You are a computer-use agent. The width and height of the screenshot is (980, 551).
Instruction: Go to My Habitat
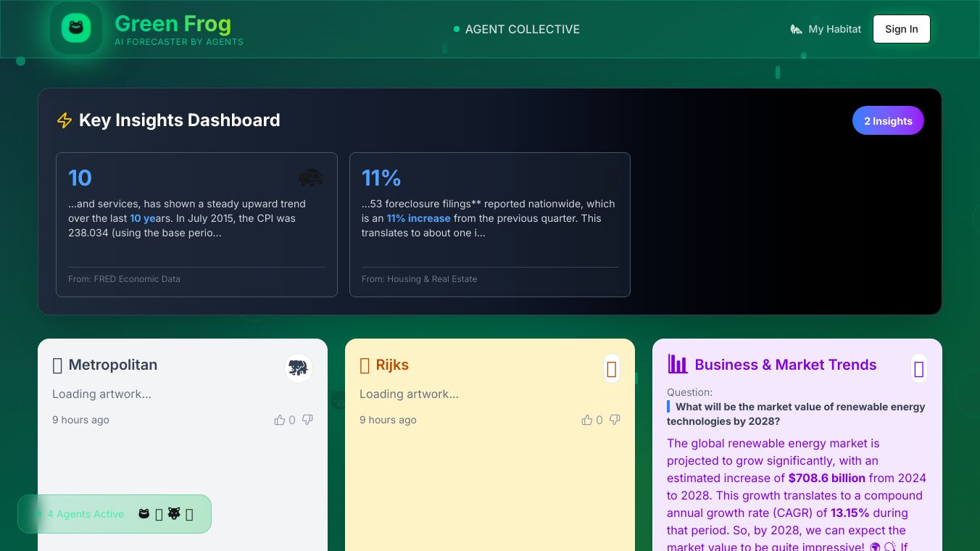click(x=826, y=29)
